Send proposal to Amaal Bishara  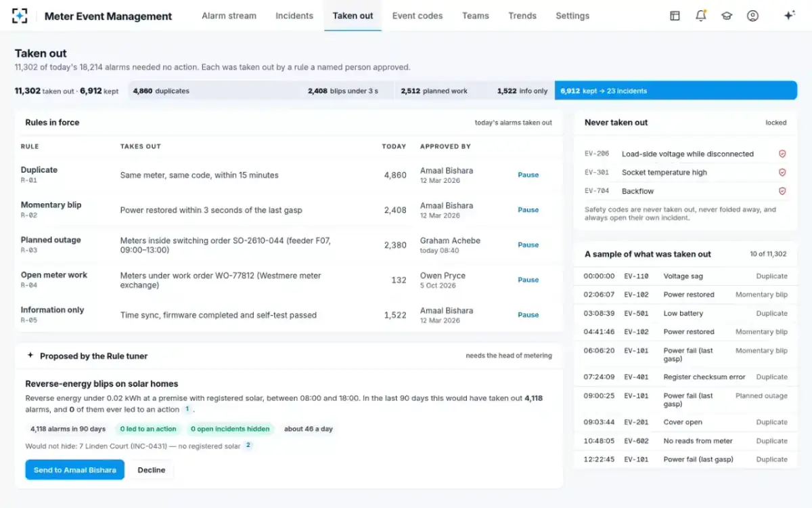[75, 470]
